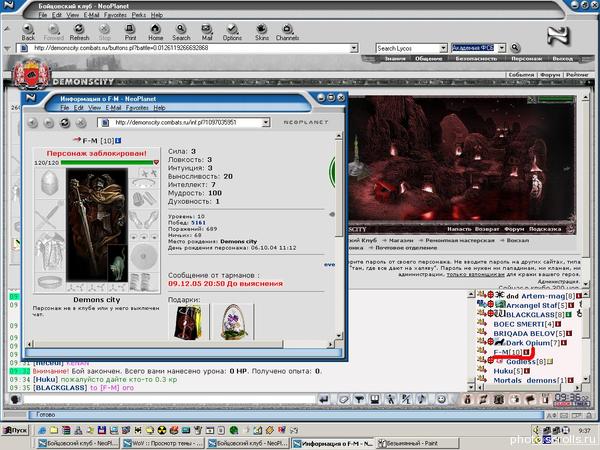
Task: Click the 120/120 health bar
Action: click(107, 163)
